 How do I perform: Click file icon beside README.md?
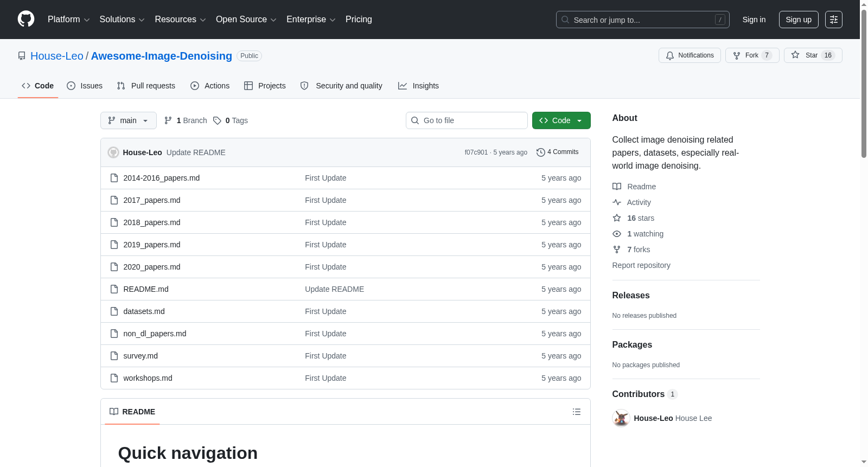[114, 289]
